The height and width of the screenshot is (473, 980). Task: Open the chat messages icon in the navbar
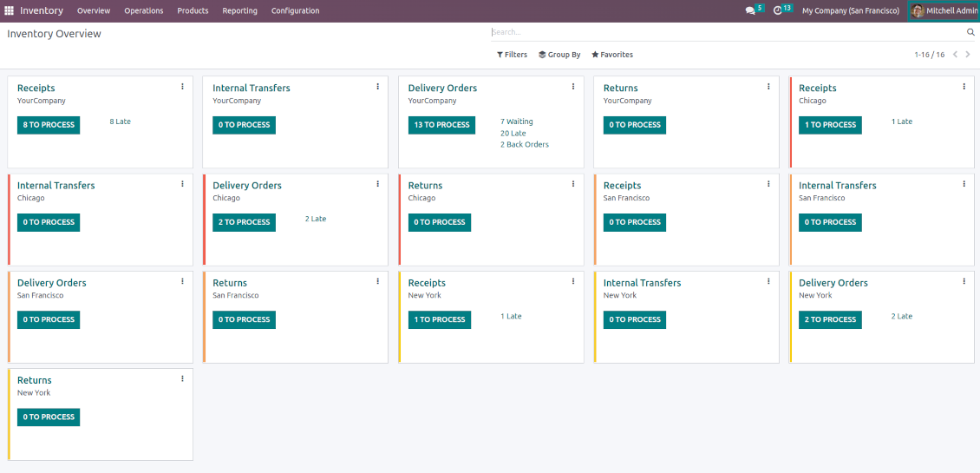click(750, 11)
